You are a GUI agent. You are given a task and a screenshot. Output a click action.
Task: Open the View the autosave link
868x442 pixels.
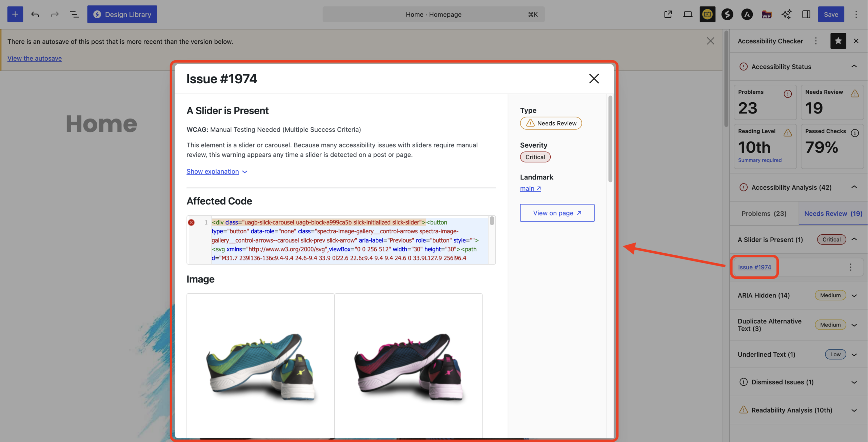point(34,58)
